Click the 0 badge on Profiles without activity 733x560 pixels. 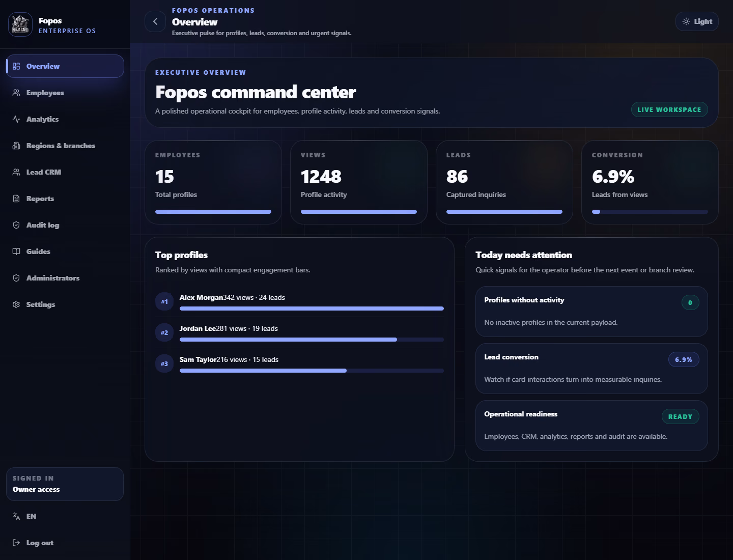click(x=690, y=302)
